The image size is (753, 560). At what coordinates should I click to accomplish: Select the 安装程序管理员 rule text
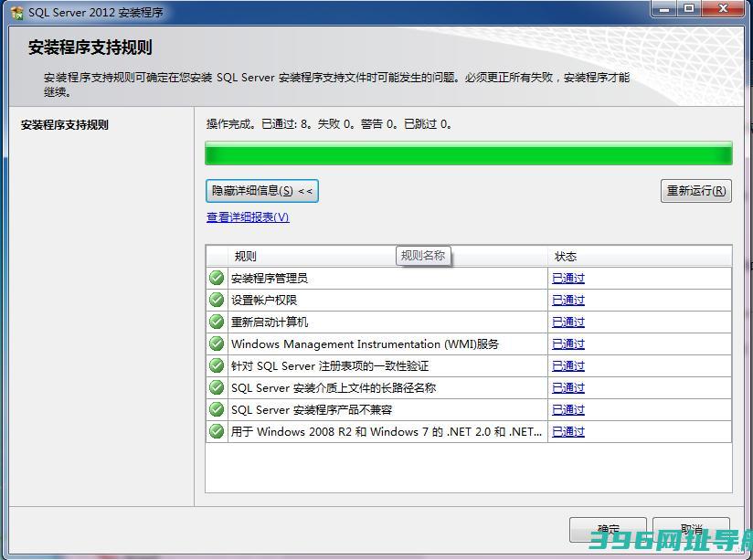click(270, 278)
